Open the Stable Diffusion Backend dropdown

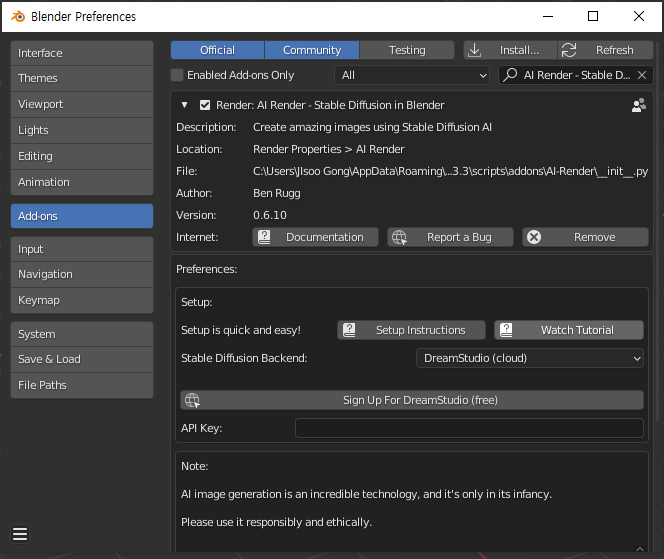[530, 358]
